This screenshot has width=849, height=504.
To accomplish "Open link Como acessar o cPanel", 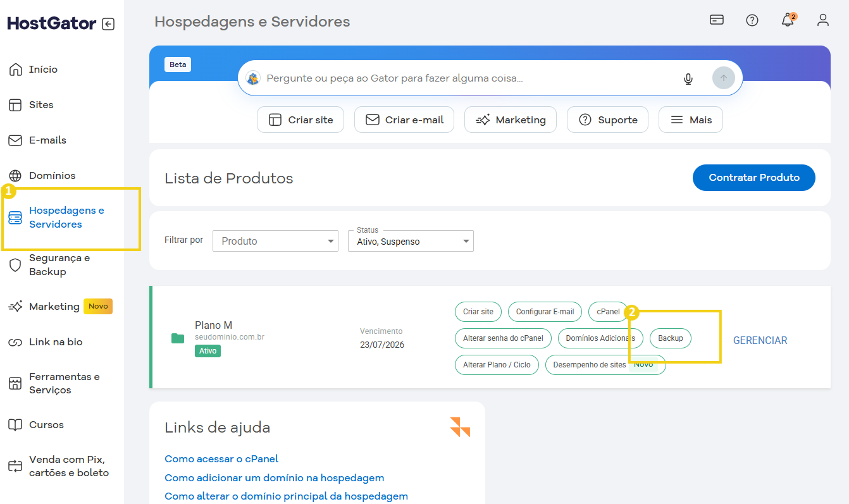I will click(221, 458).
